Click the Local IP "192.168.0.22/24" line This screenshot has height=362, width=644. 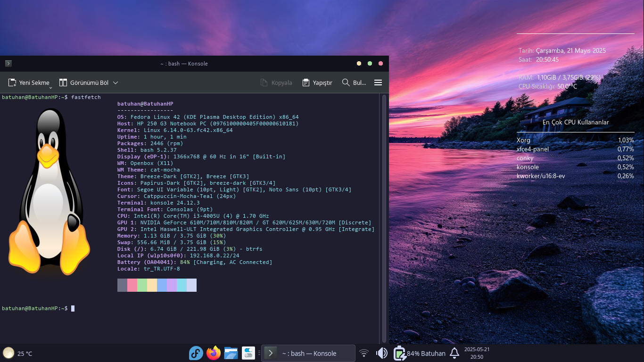point(178,255)
